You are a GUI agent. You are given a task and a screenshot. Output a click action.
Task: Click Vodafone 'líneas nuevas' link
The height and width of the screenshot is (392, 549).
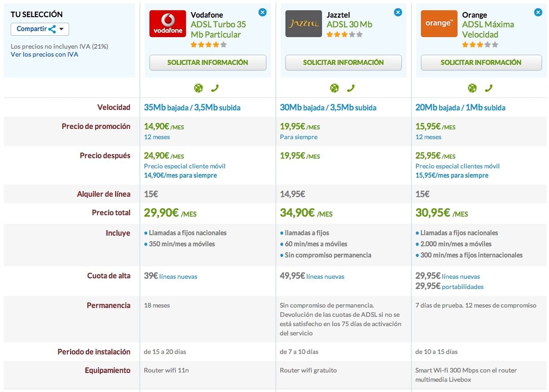(178, 276)
